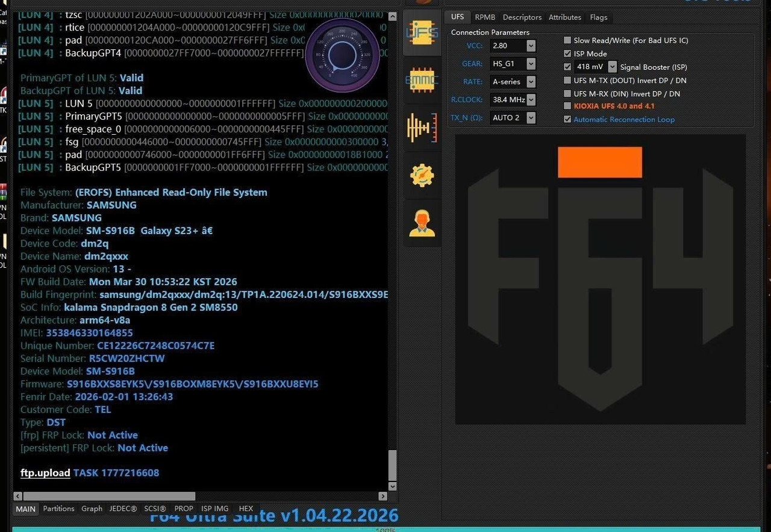Open the HEX tab

[x=246, y=509]
